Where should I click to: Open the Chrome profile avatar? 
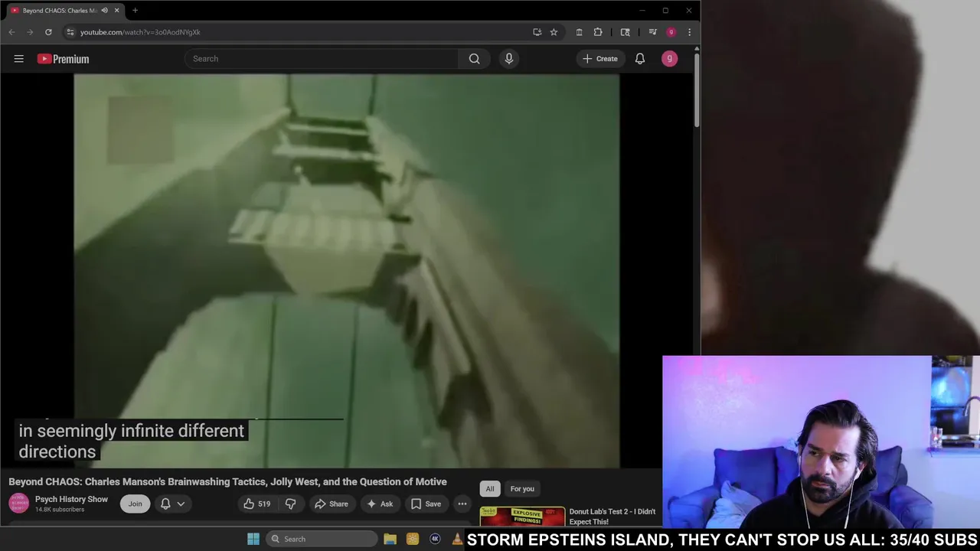click(671, 32)
